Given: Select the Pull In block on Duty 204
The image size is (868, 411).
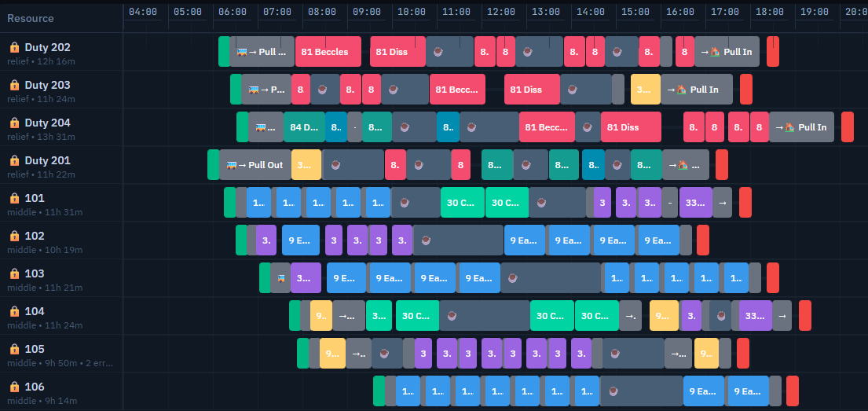Looking at the screenshot, I should [801, 127].
